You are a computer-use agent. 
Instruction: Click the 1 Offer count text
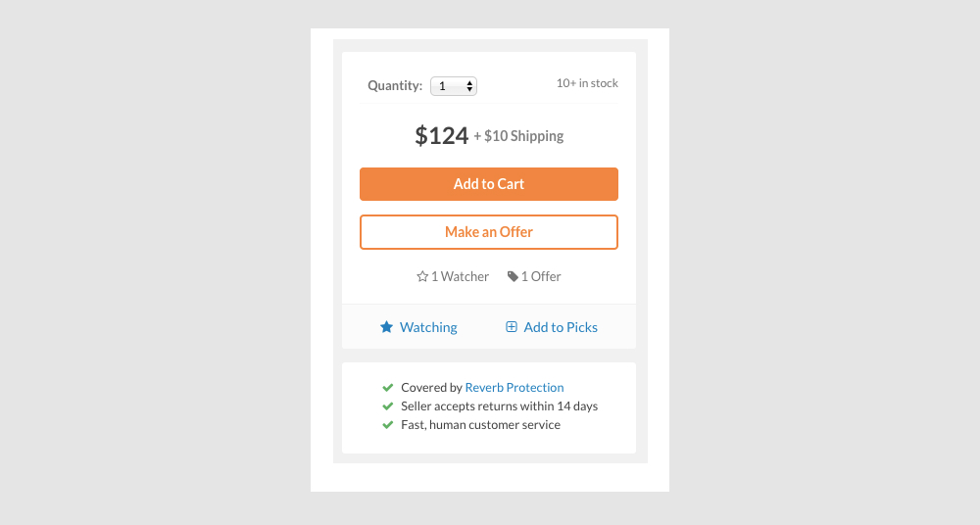click(541, 277)
